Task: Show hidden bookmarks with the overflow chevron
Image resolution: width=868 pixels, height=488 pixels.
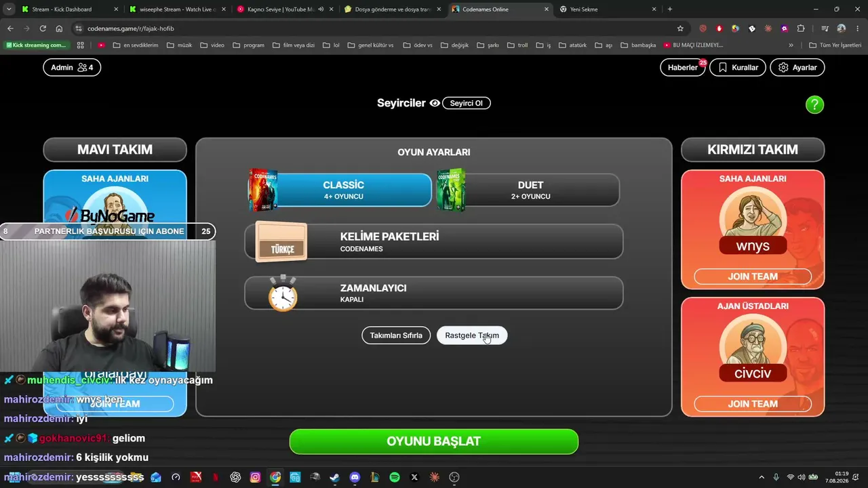Action: [x=791, y=45]
